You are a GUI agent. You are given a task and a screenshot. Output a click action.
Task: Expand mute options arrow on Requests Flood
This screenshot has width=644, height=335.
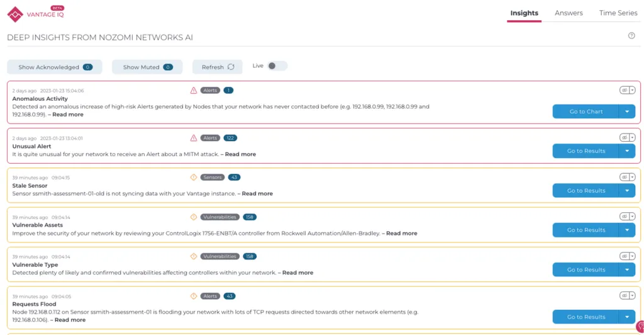coord(633,295)
